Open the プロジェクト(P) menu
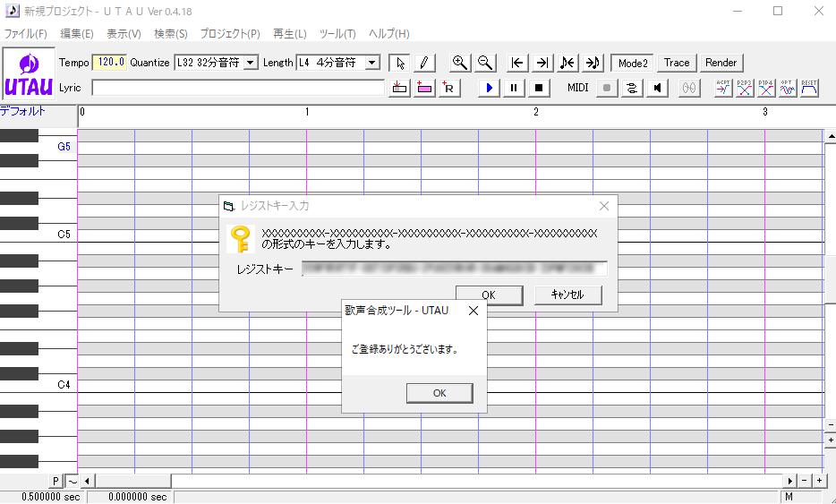This screenshot has height=504, width=836. 230,34
